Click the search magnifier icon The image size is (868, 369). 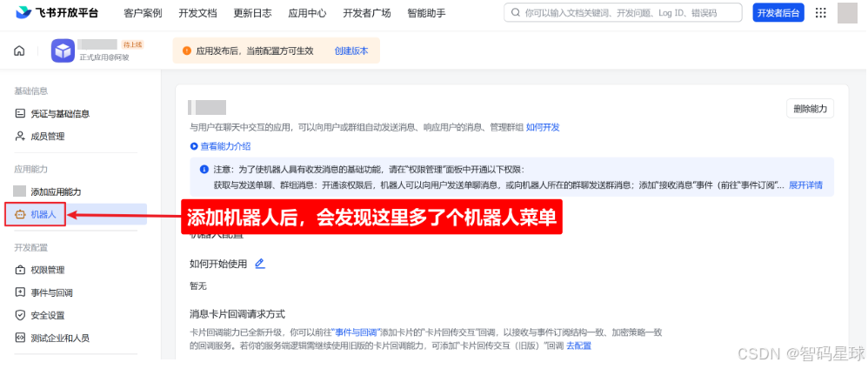516,13
